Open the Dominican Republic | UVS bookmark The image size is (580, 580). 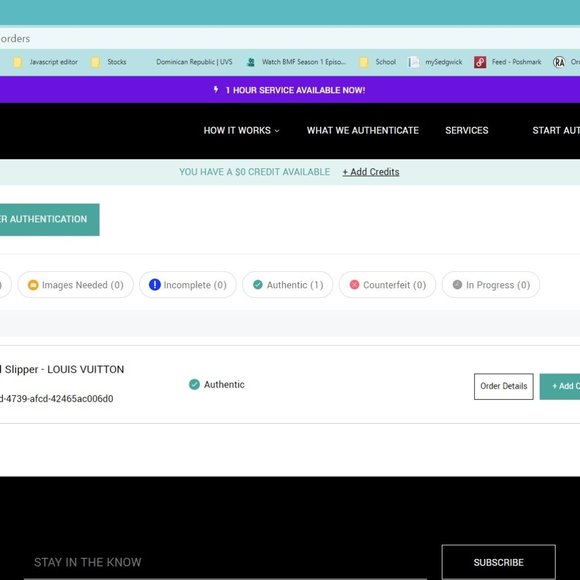(194, 62)
